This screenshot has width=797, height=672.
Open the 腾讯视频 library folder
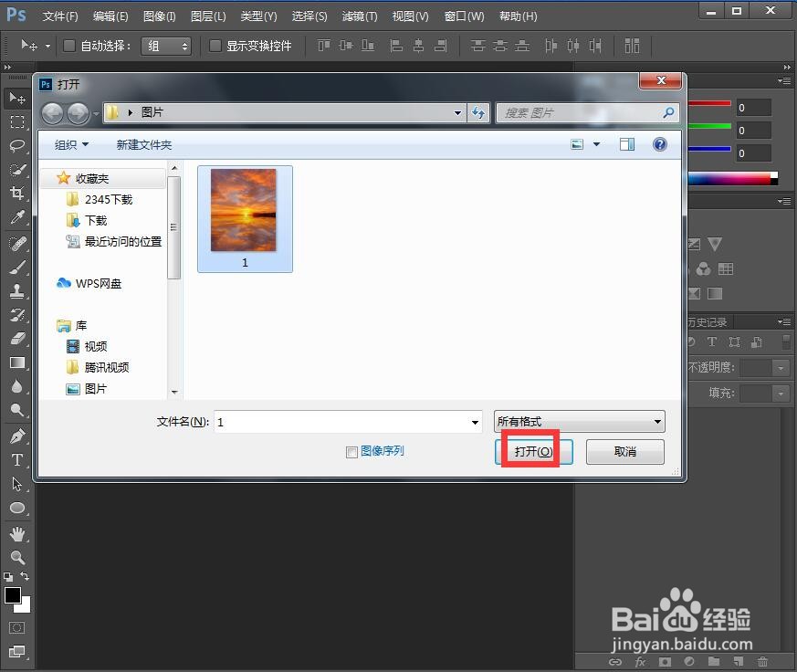98,367
